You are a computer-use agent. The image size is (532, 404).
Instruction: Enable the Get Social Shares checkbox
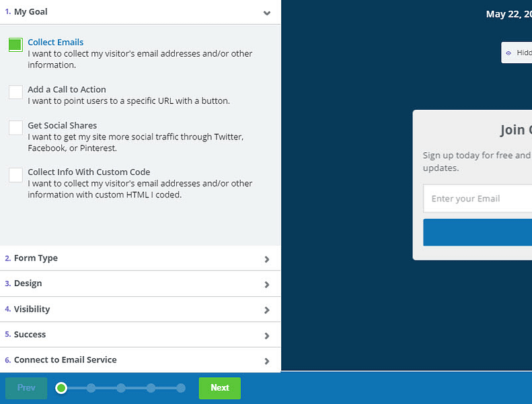(x=15, y=128)
